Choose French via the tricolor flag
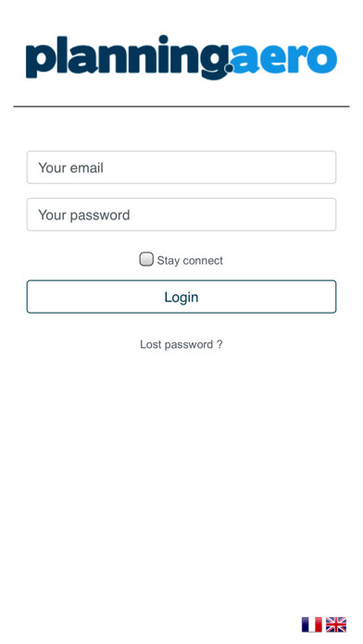Viewport: 363px width, 644px height. [x=312, y=625]
